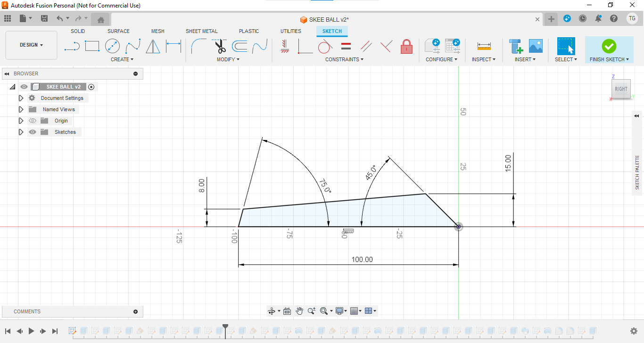Screen dimensions: 644x343
Task: Open the Measure tool in Inspect
Action: point(484,46)
